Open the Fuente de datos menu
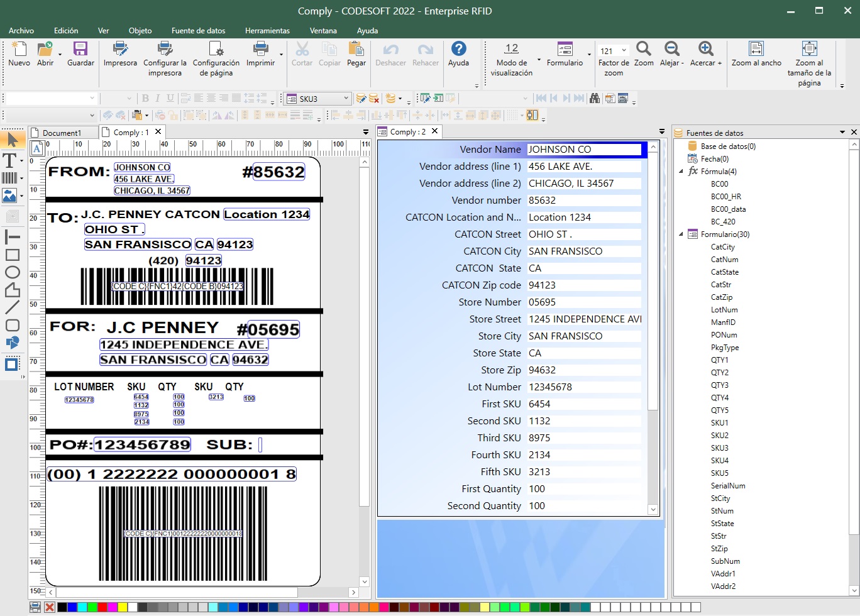 point(198,30)
